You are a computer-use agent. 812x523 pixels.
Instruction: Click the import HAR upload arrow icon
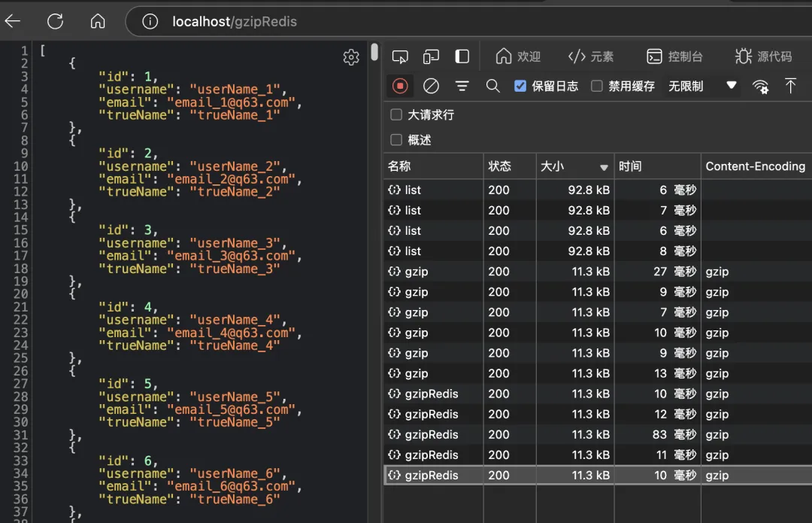point(790,86)
